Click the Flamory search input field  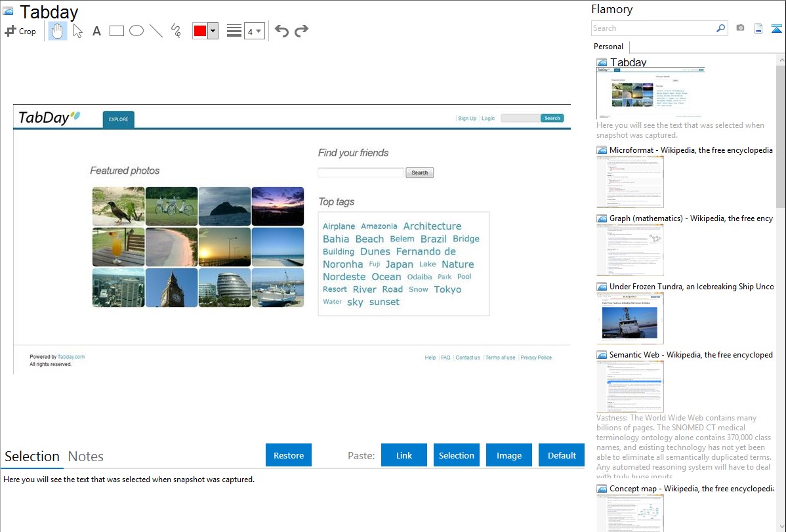(x=653, y=28)
